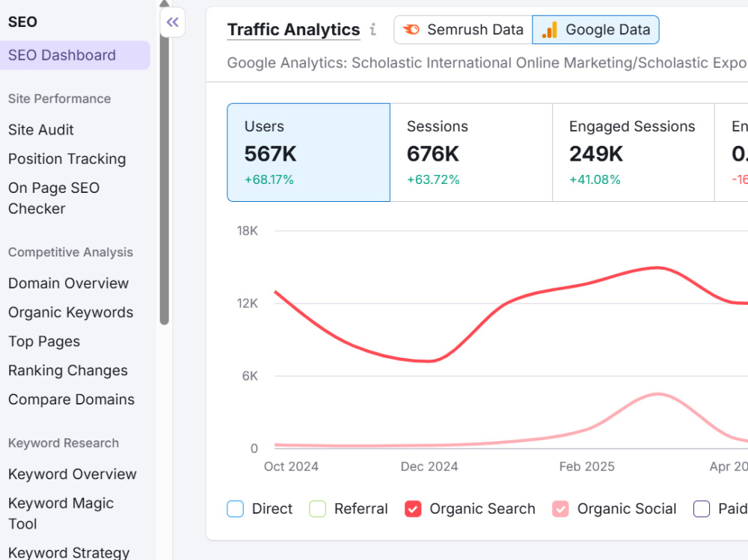Open the Traffic Analytics title link
The height and width of the screenshot is (560, 748).
[x=293, y=30]
